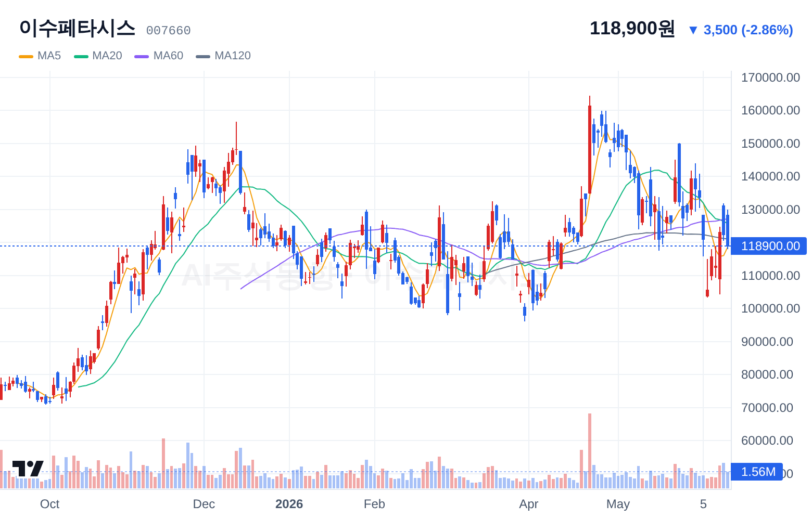Click the 100000.00 price axis label
The width and height of the screenshot is (812, 518).
click(770, 308)
